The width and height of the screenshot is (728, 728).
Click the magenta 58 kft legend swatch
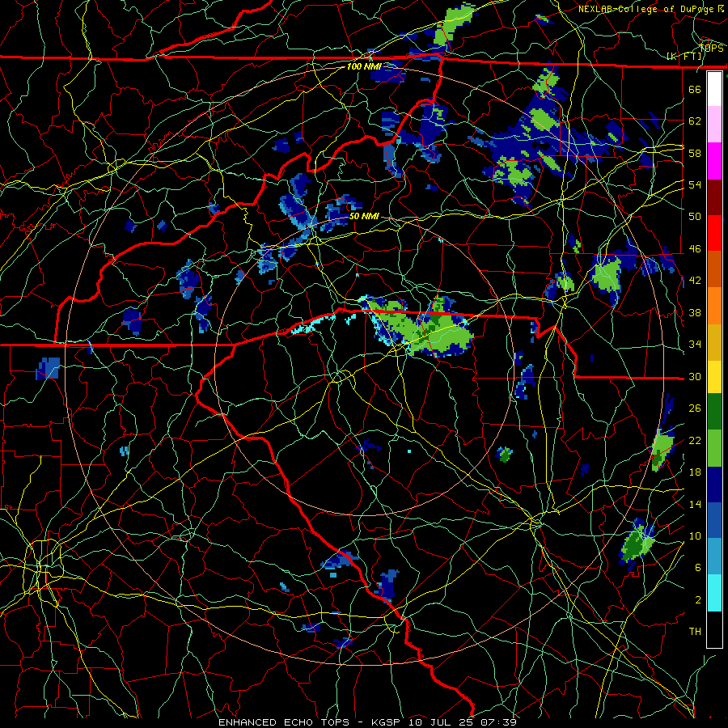(714, 161)
